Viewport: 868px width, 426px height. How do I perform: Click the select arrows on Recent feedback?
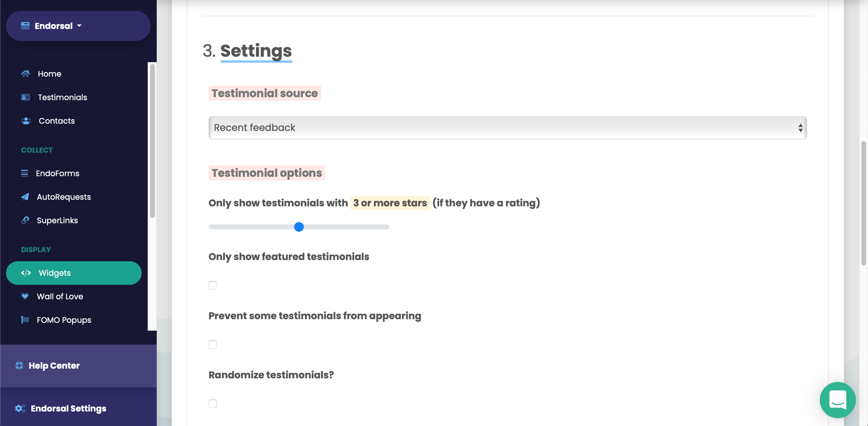click(x=800, y=128)
